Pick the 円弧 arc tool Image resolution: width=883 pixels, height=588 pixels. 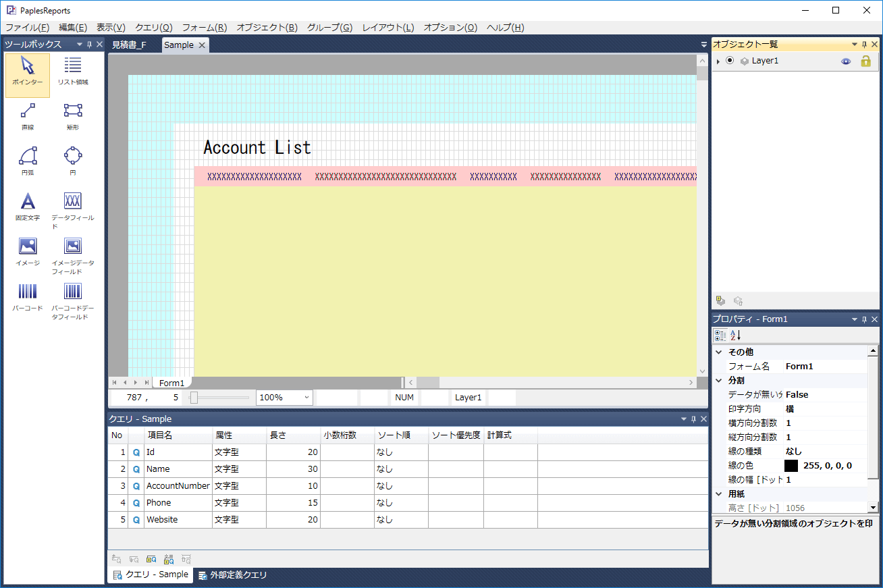(x=28, y=161)
